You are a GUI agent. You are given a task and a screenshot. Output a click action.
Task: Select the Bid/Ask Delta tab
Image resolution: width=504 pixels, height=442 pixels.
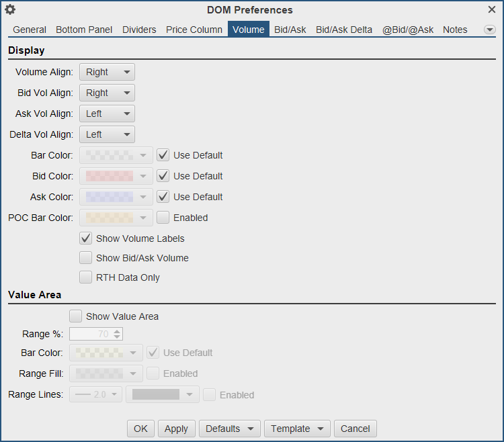343,30
